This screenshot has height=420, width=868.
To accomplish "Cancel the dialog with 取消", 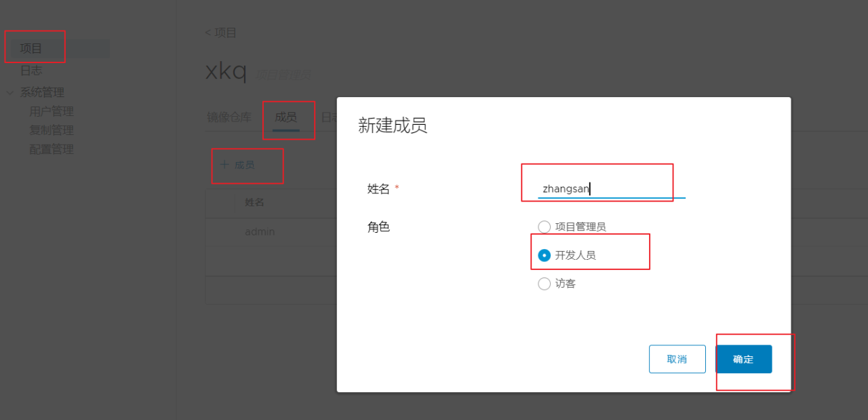I will point(677,359).
